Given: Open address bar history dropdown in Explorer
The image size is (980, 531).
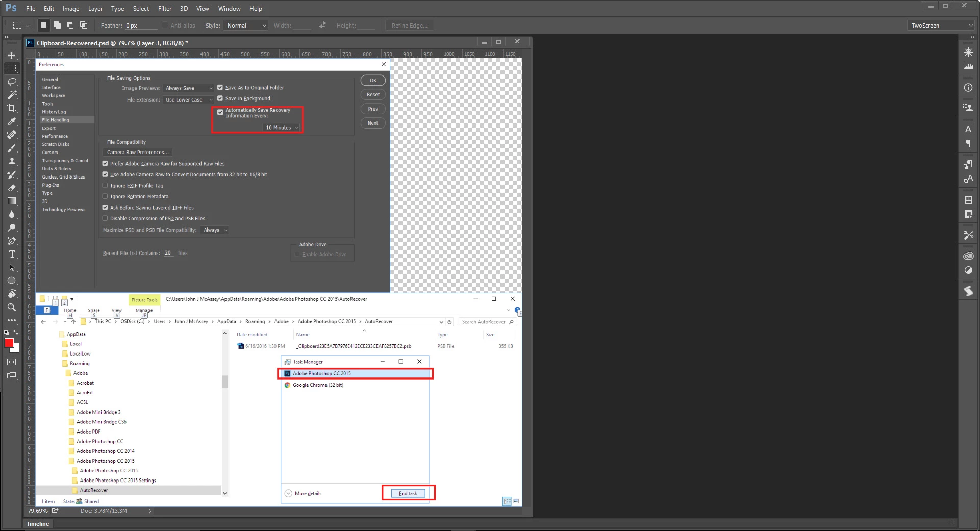Looking at the screenshot, I should tap(441, 322).
